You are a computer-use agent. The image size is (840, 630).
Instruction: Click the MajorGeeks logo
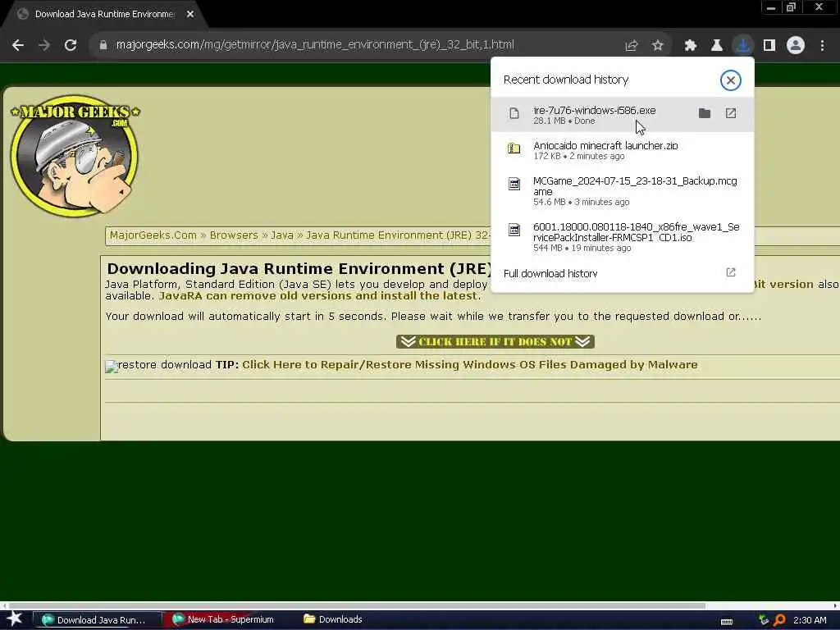pos(75,156)
